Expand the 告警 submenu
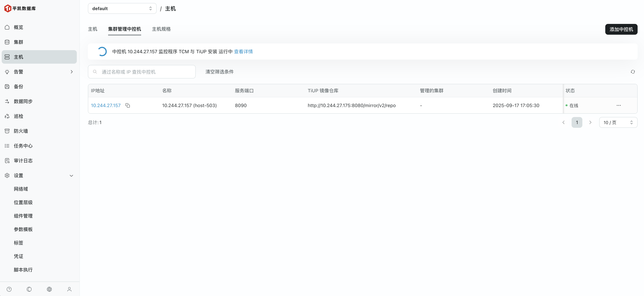 point(72,72)
